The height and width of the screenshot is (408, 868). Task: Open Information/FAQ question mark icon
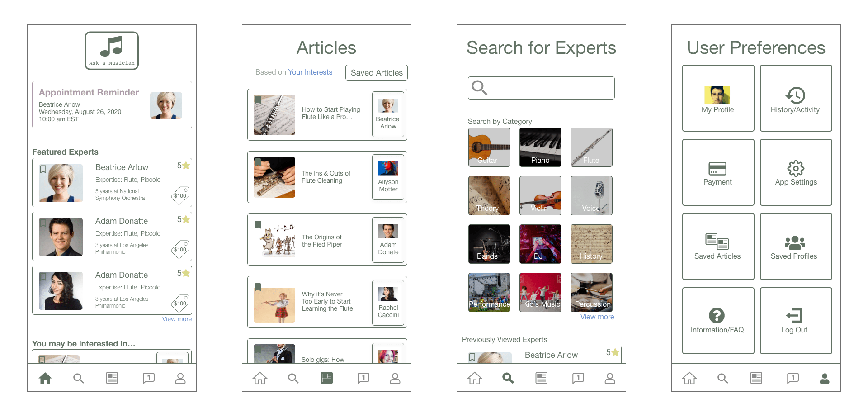tap(717, 315)
